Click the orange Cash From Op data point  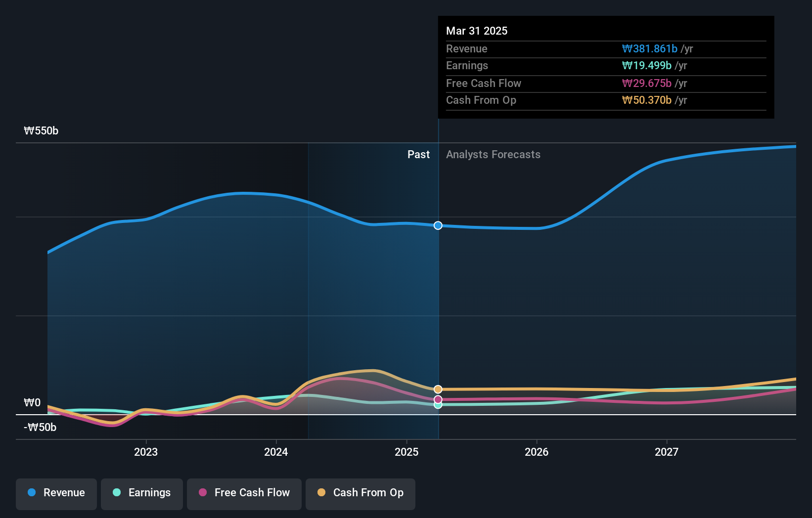pos(438,389)
